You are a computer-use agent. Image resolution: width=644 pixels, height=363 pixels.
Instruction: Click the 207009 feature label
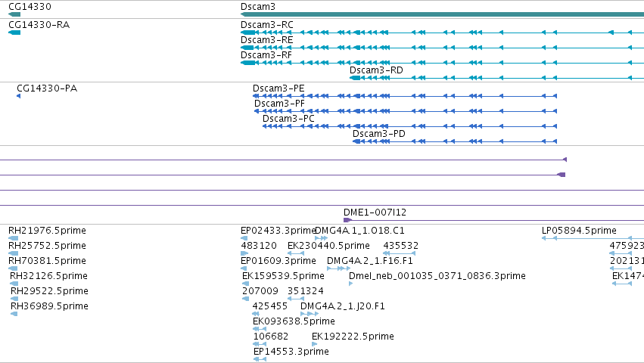tap(260, 291)
